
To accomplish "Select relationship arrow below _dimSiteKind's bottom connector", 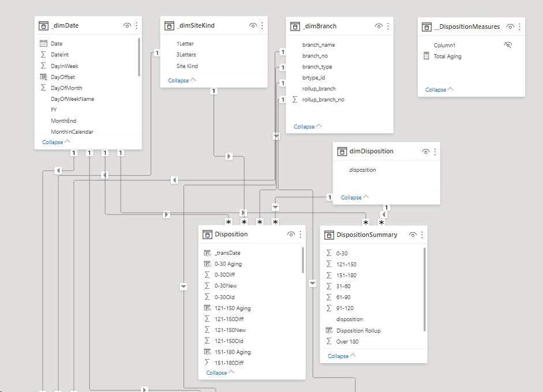I will (x=229, y=156).
